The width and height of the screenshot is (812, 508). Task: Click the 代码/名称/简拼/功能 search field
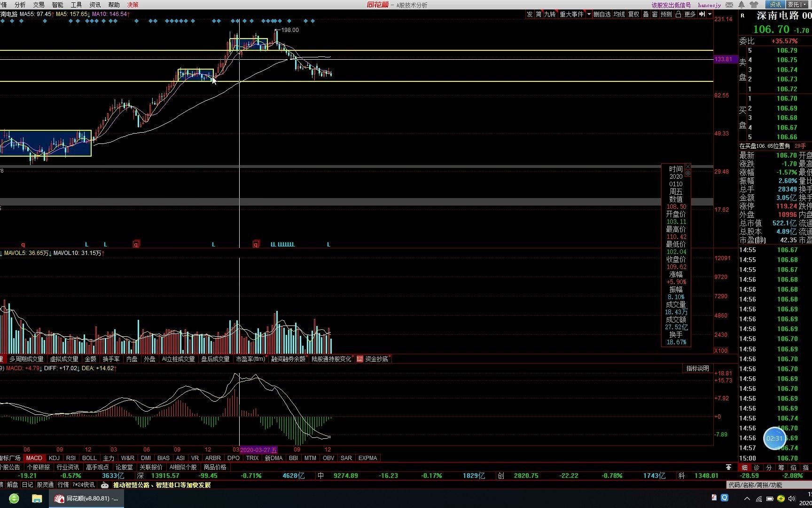(769, 485)
